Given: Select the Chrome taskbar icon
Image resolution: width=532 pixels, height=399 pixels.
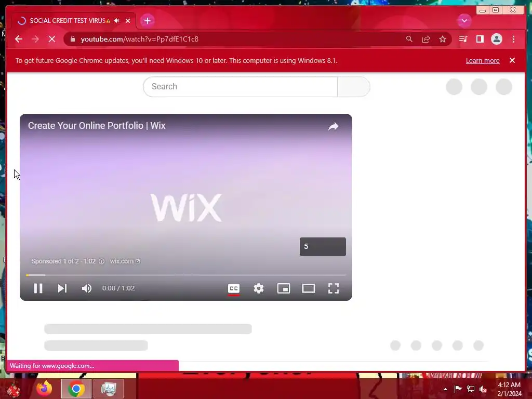Looking at the screenshot, I should point(76,389).
